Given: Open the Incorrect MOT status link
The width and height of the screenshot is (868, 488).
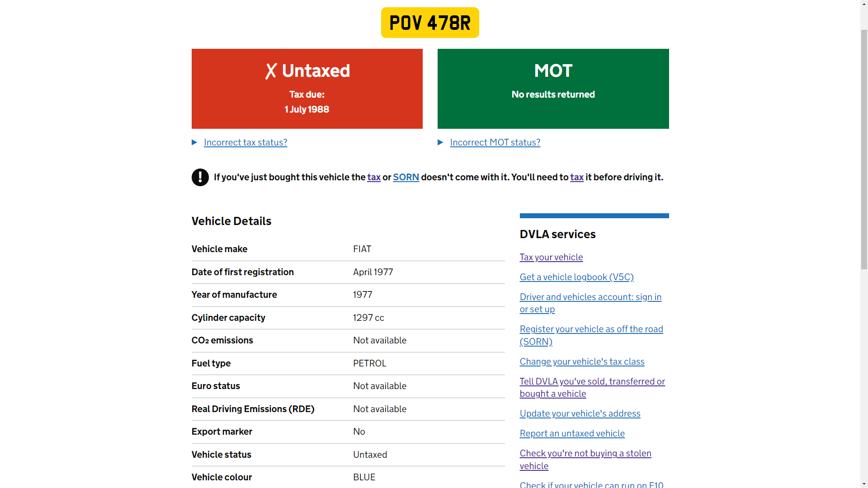Looking at the screenshot, I should (495, 142).
